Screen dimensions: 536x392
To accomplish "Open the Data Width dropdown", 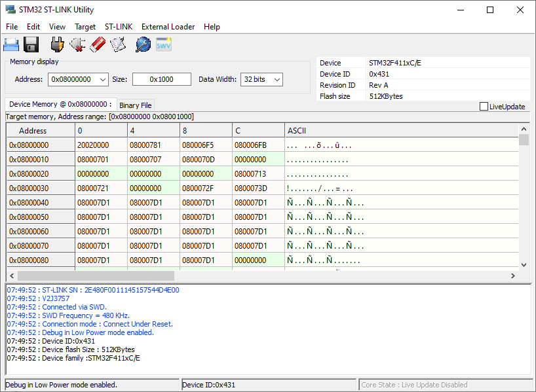I will [x=261, y=80].
